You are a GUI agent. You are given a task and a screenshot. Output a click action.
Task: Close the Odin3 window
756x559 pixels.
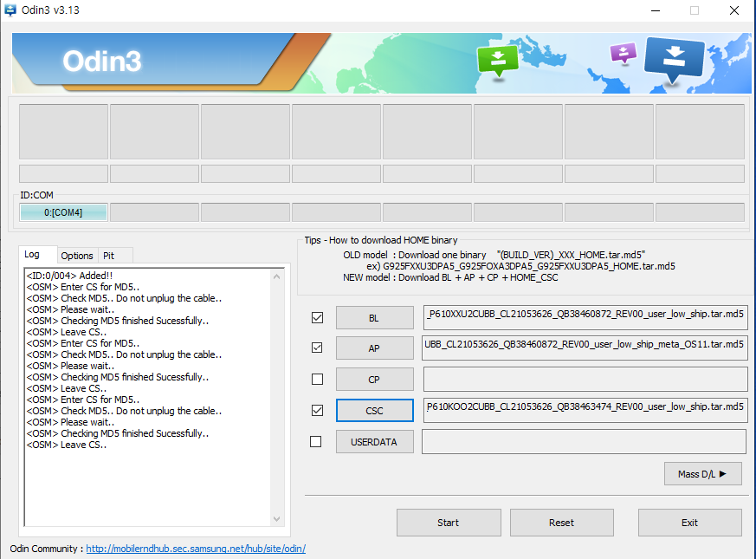[734, 10]
